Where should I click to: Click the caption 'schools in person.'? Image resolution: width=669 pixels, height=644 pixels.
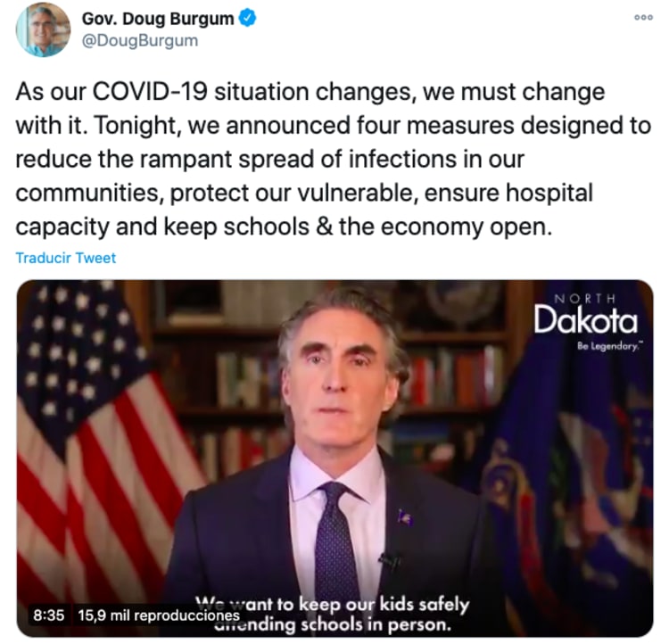(376, 624)
